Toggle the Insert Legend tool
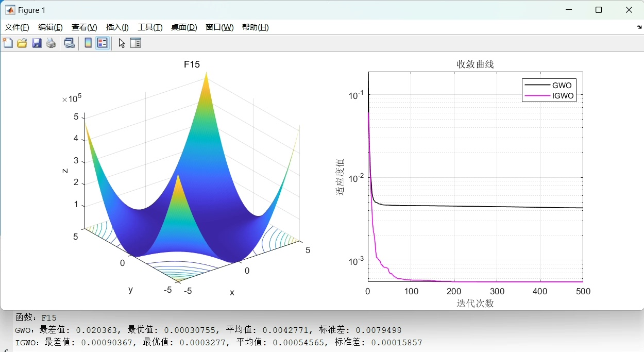The image size is (644, 352). [x=102, y=43]
